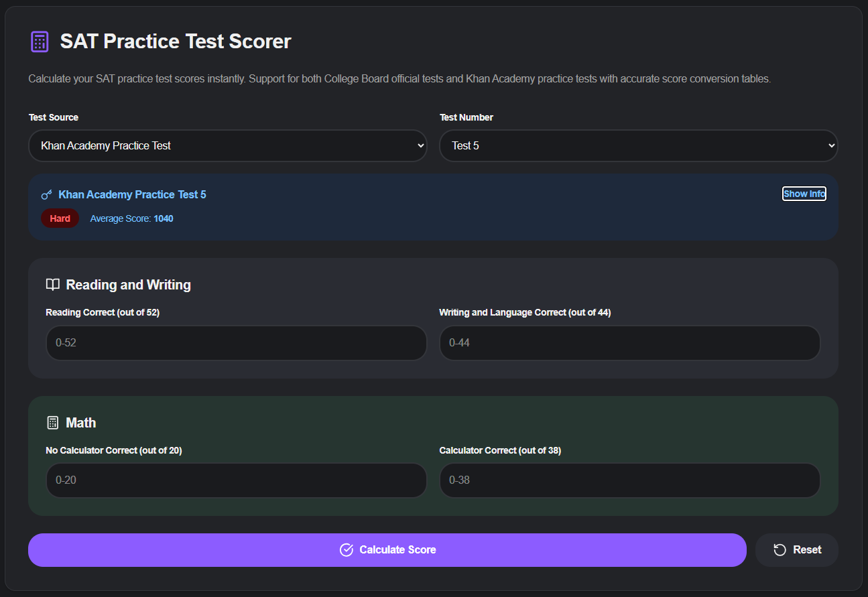Open the Test Number dropdown
868x597 pixels.
coord(638,145)
